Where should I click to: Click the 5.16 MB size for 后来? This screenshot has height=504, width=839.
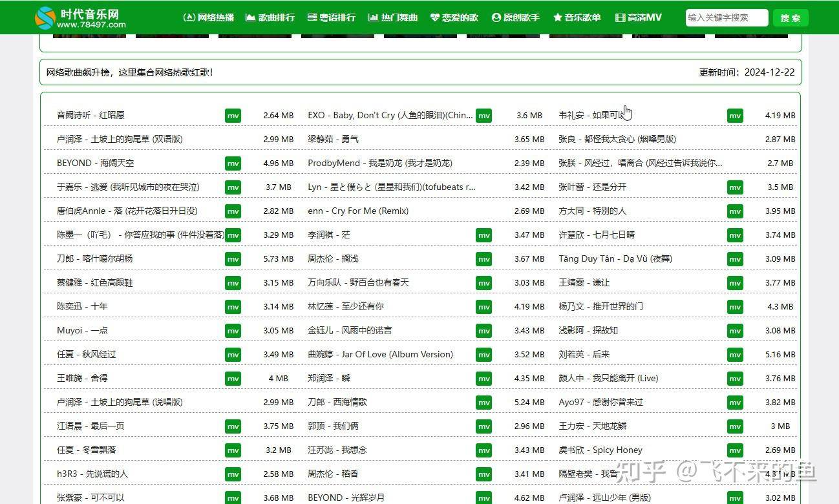coord(780,355)
